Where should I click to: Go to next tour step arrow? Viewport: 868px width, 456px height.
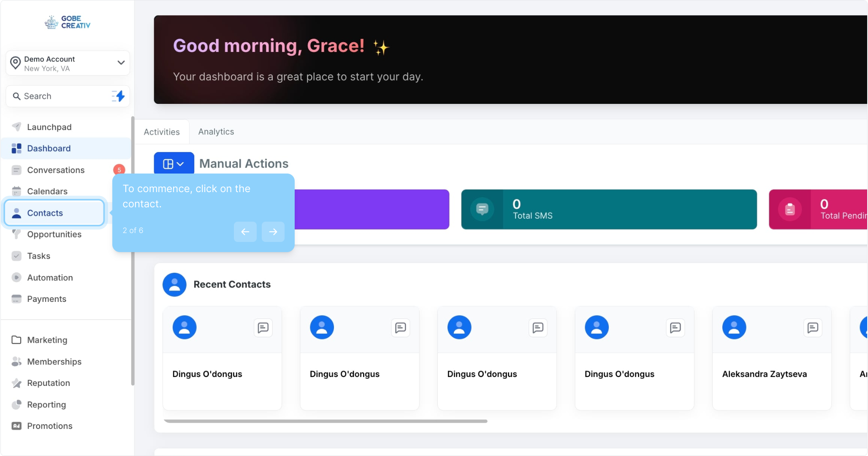pyautogui.click(x=273, y=232)
